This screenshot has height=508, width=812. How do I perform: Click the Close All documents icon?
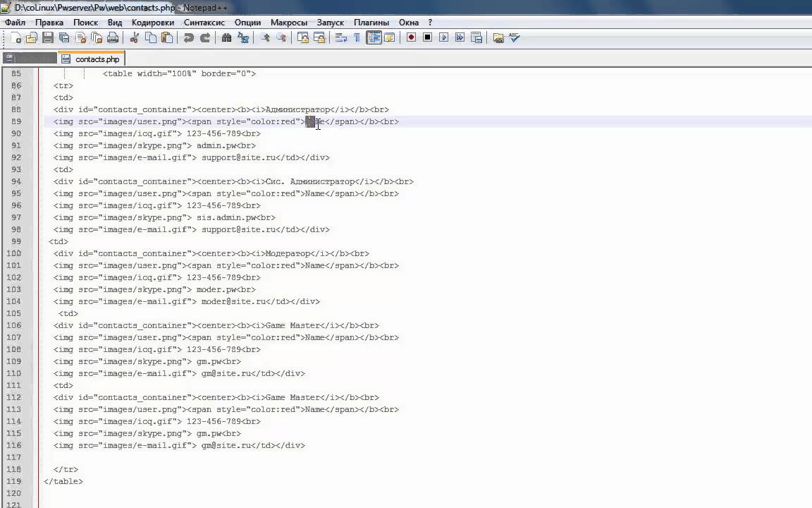coord(97,38)
